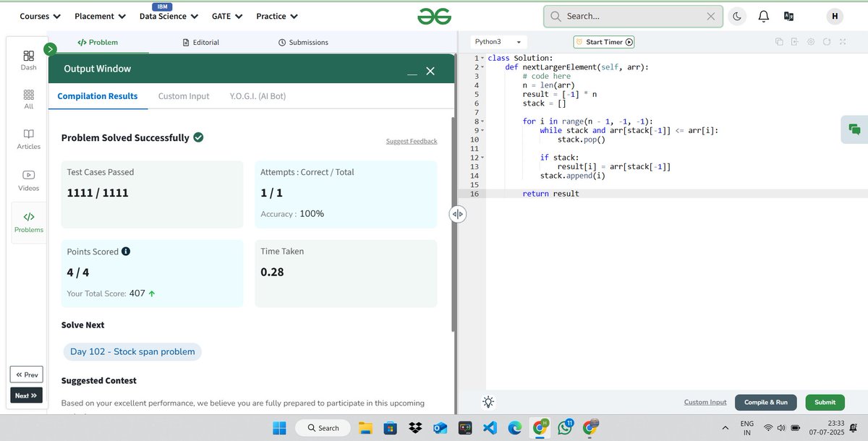Open Visual Studio Code from taskbar
This screenshot has height=441, width=868.
click(x=490, y=428)
